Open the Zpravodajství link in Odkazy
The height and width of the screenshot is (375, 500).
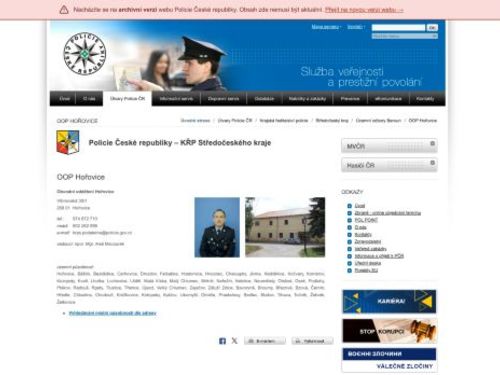coord(368,242)
